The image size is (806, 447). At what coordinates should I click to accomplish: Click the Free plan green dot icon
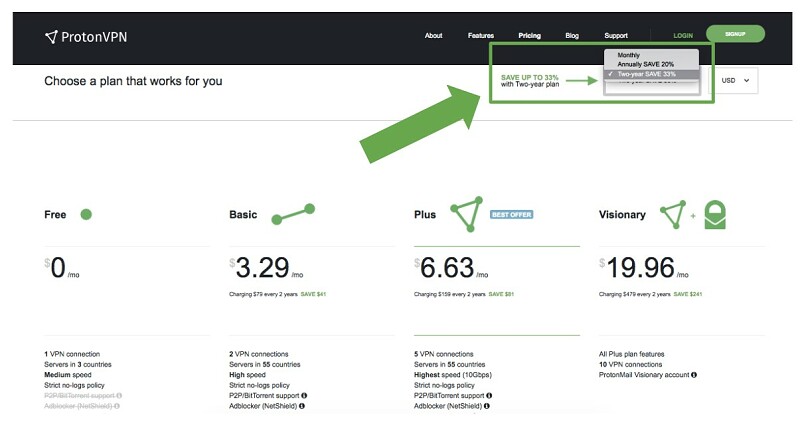pyautogui.click(x=86, y=214)
